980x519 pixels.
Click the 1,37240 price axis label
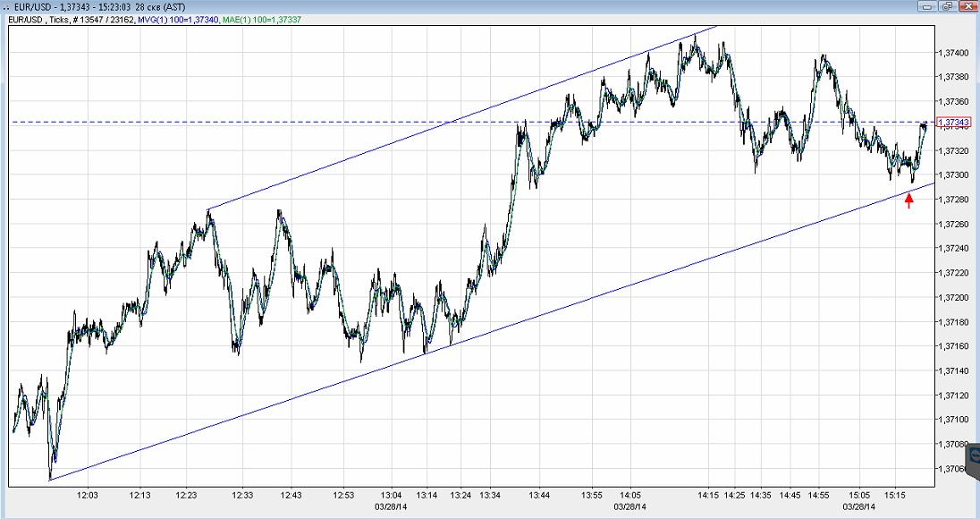pyautogui.click(x=953, y=248)
